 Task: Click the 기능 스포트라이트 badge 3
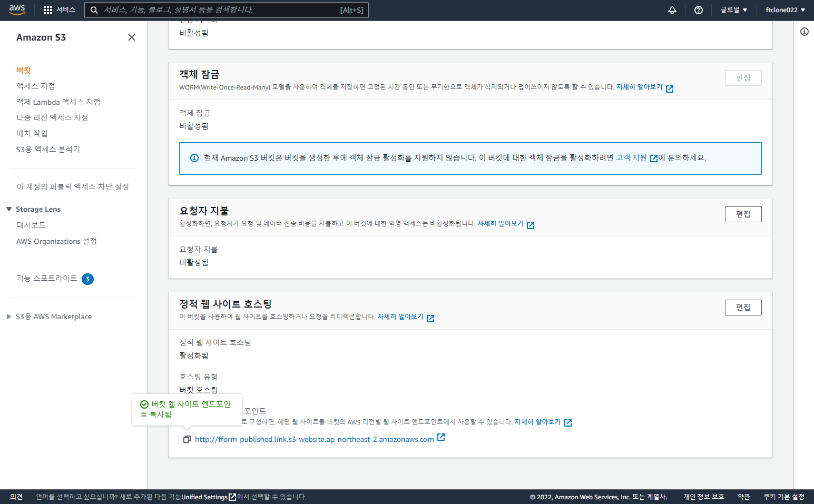click(x=87, y=279)
